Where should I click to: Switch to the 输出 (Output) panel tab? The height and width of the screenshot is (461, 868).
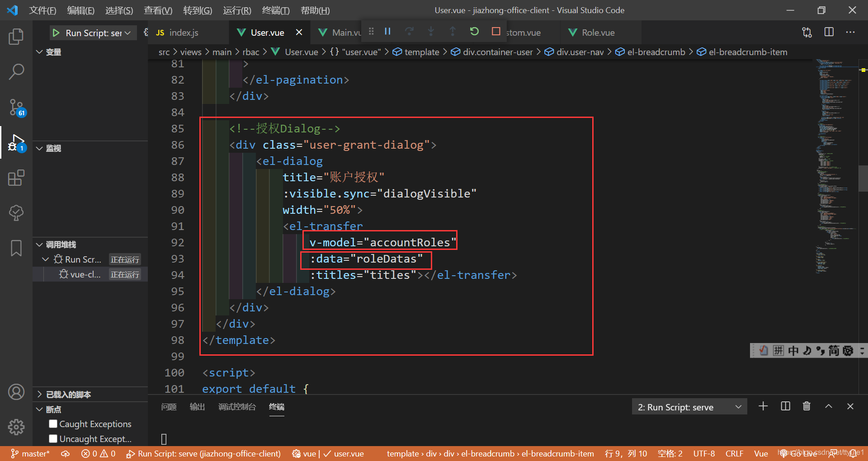197,407
